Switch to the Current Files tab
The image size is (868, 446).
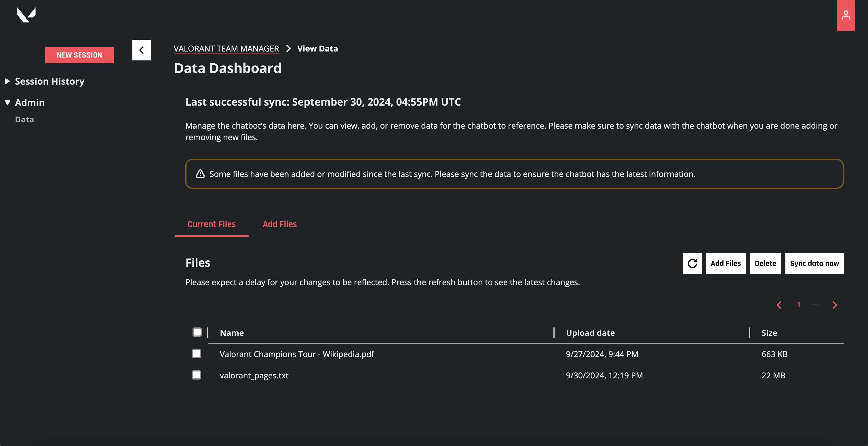pos(212,224)
